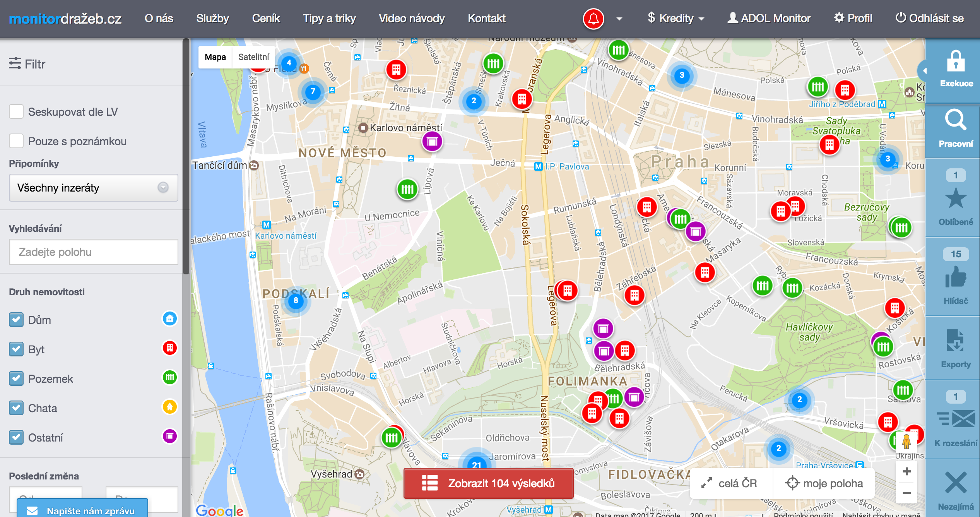Screen dimensions: 980x517
Task: Click the Filtr sliders icon
Action: pyautogui.click(x=15, y=63)
